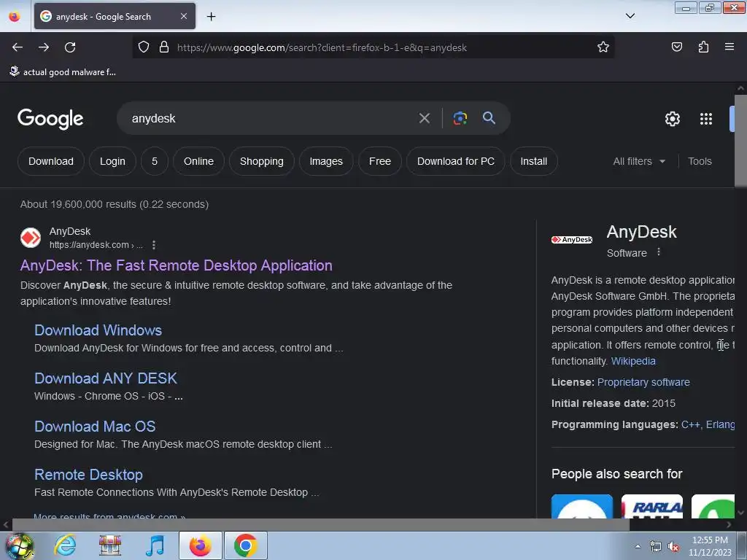Open the actual good malware bookmark

63,72
